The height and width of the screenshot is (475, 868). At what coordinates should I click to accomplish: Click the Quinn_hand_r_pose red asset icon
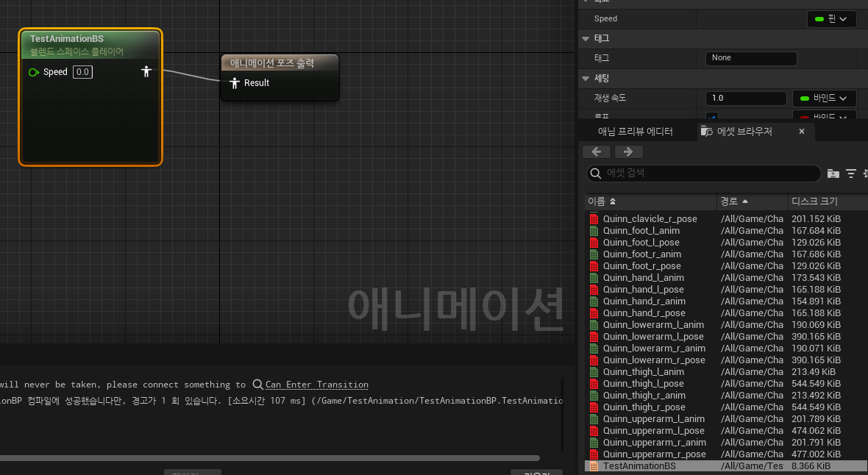(594, 313)
